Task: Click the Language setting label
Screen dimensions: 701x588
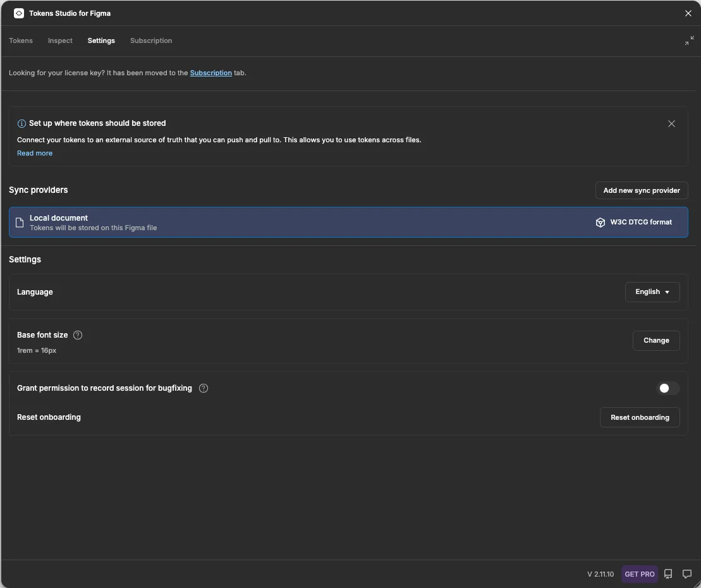Action: (x=35, y=292)
